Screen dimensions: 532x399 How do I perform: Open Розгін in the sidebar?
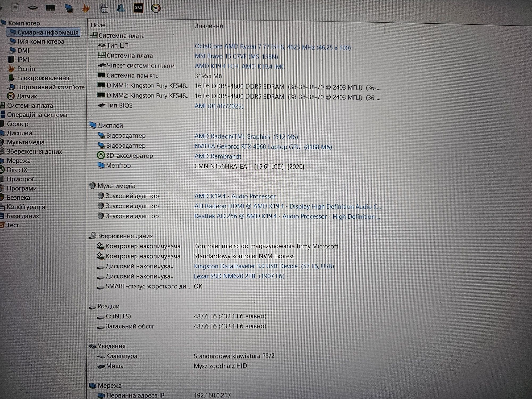[x=22, y=69]
